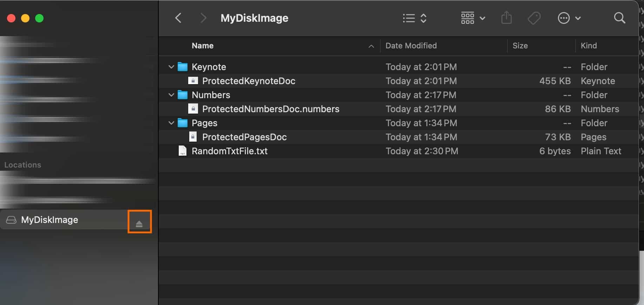
Task: Click the 455 KB size value
Action: (555, 81)
